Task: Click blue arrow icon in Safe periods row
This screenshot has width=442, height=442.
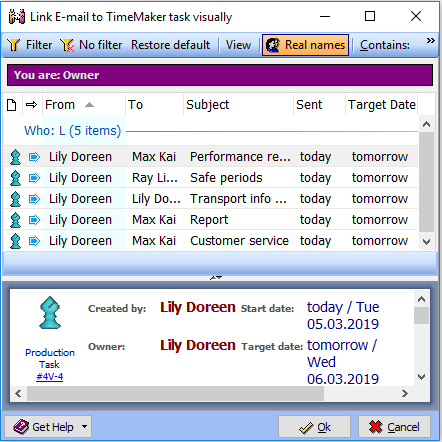Action: pos(34,178)
